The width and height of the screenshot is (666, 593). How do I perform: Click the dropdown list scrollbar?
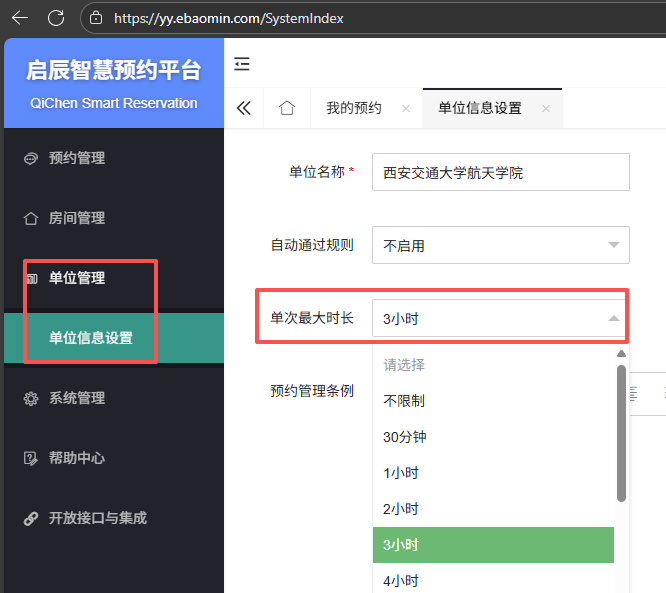click(x=621, y=430)
